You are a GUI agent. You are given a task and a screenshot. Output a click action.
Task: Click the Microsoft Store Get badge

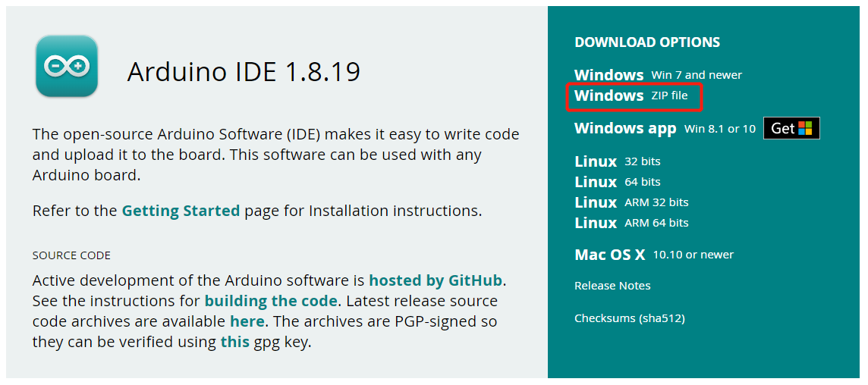(x=791, y=128)
